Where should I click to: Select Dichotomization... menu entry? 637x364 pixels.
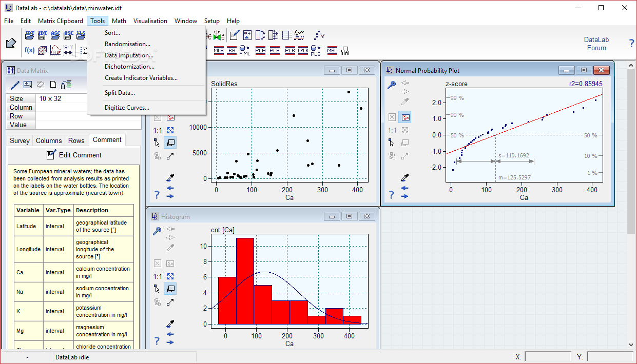click(x=129, y=67)
